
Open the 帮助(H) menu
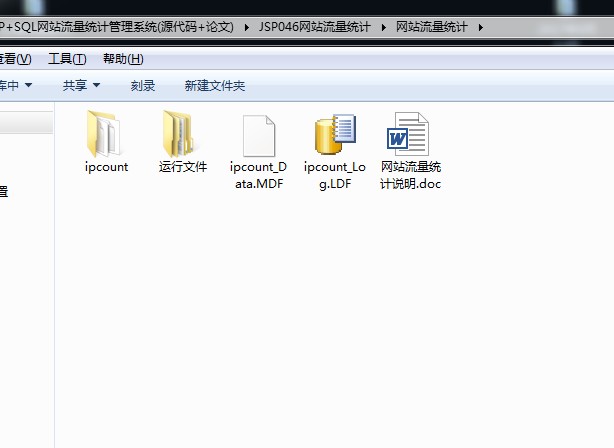[123, 59]
